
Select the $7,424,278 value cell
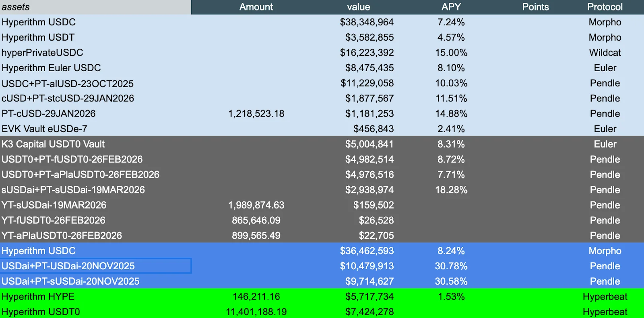coord(369,312)
